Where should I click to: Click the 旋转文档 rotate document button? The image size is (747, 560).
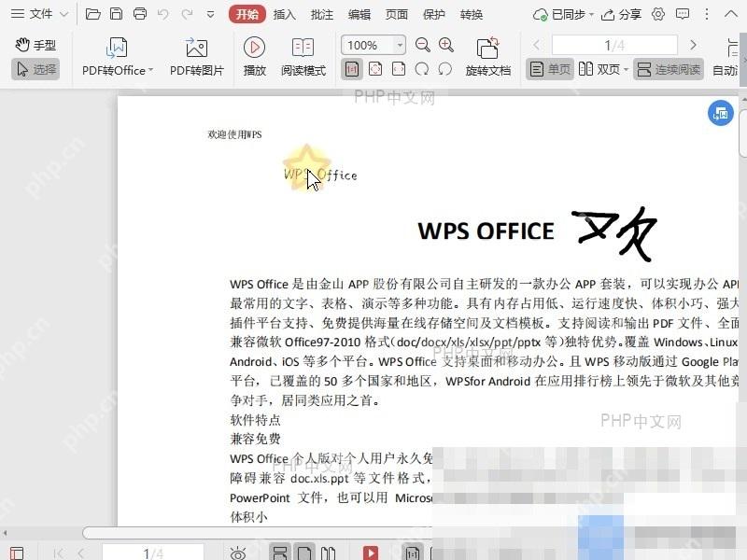tap(487, 57)
